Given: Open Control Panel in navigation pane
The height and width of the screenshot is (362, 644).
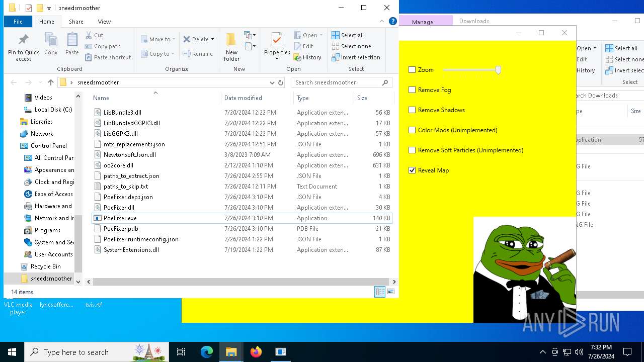Looking at the screenshot, I should pos(48,146).
